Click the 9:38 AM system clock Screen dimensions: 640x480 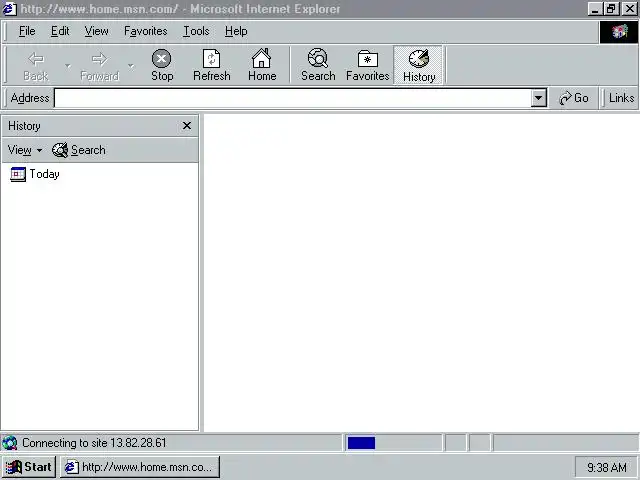pyautogui.click(x=606, y=467)
